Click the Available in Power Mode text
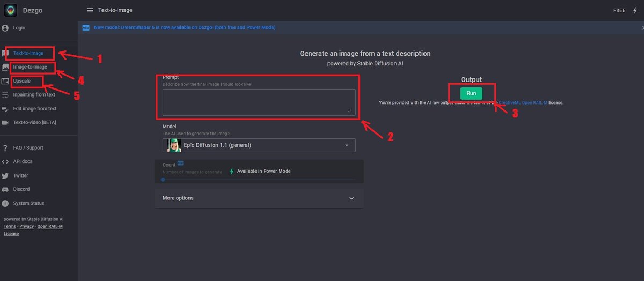This screenshot has width=644, height=281. (x=264, y=171)
